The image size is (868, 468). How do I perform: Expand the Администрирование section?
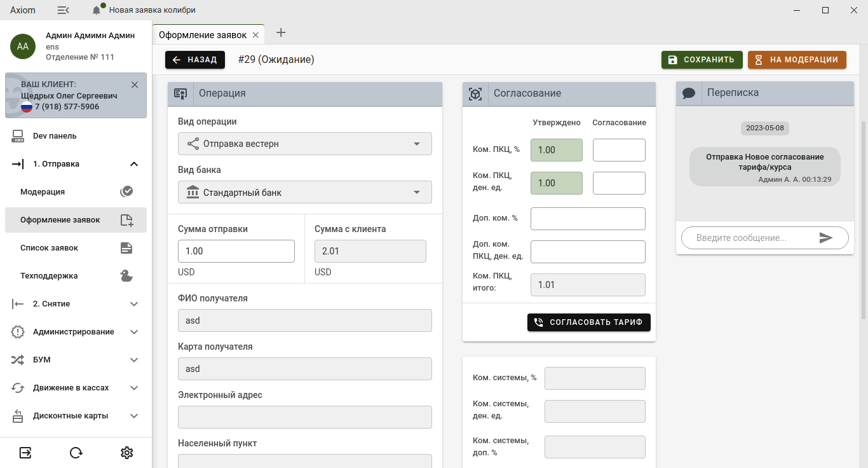tap(134, 332)
